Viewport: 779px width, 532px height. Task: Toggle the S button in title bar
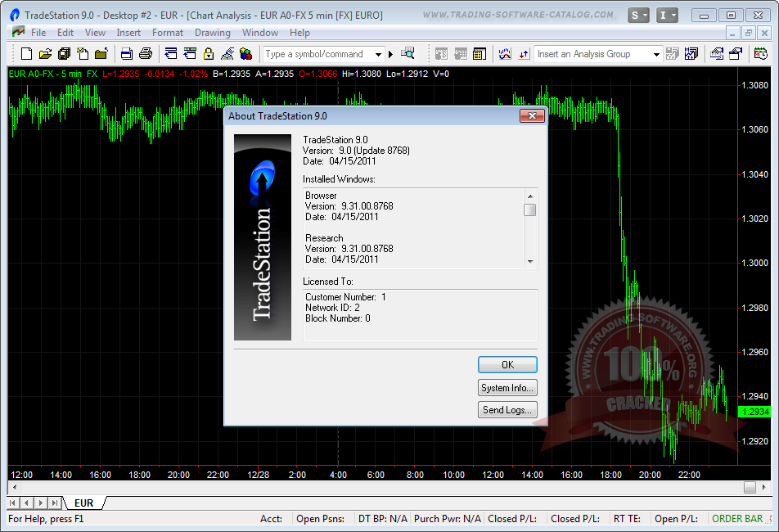point(639,16)
